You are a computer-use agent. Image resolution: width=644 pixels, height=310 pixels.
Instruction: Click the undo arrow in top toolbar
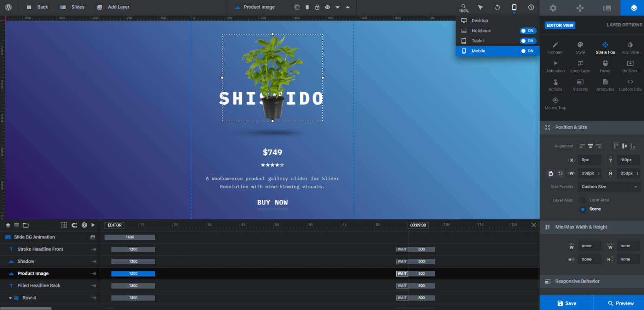(497, 7)
